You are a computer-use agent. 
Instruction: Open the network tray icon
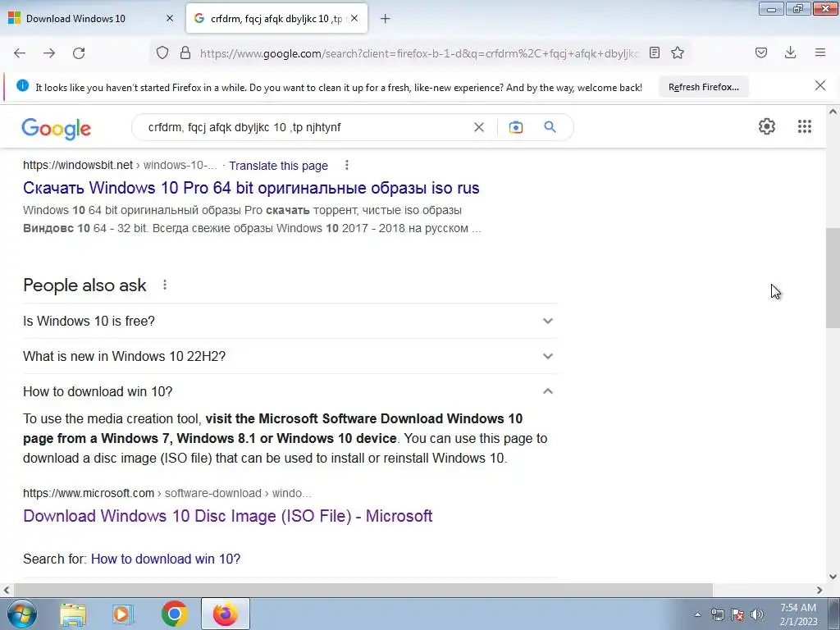(717, 614)
